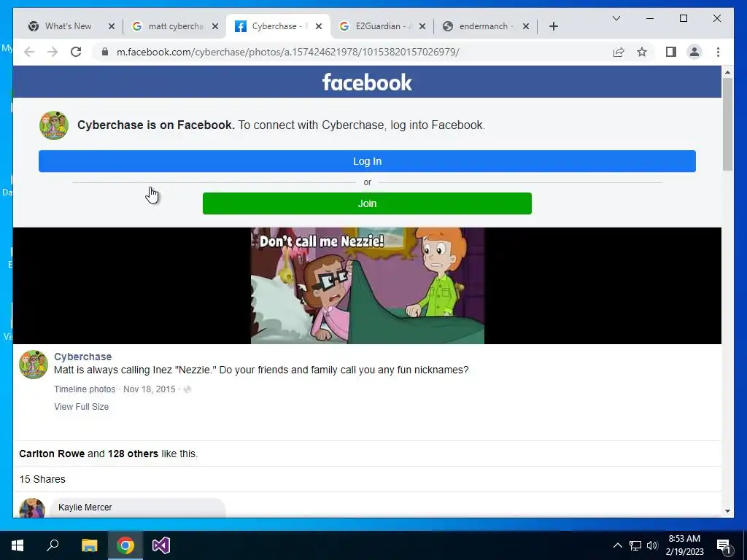Click the browser forward arrow

tap(53, 52)
